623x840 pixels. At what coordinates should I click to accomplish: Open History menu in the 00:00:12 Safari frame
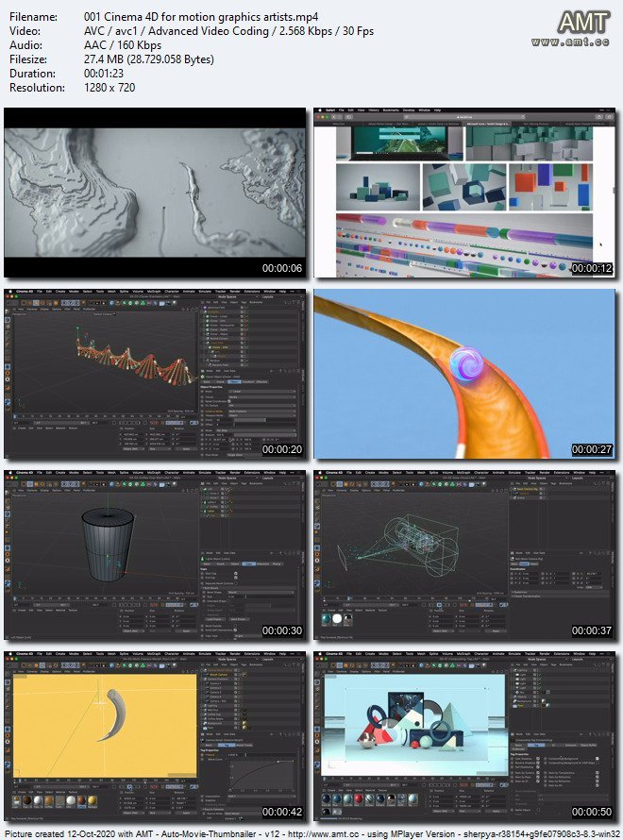coord(374,110)
